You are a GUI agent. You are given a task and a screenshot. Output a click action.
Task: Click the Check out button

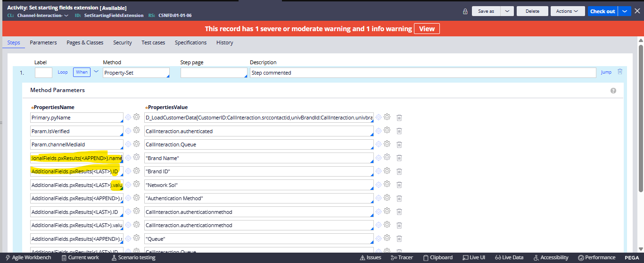pyautogui.click(x=603, y=11)
